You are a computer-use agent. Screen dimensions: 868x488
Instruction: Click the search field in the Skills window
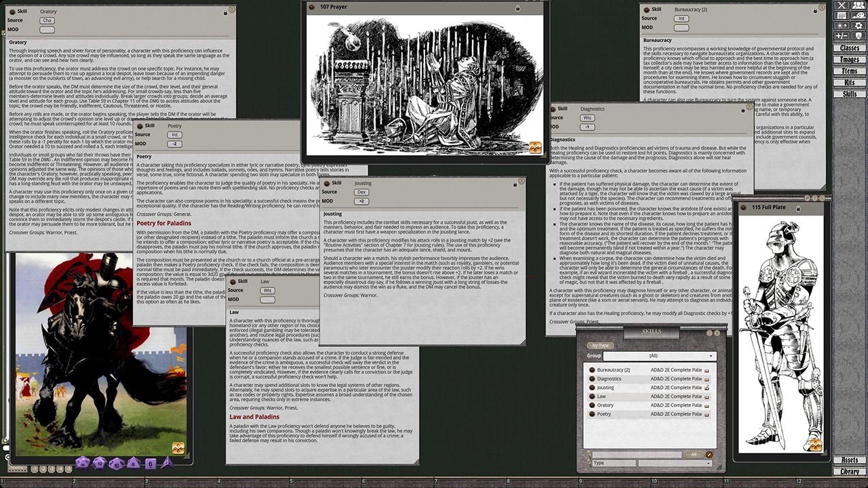coord(637,453)
